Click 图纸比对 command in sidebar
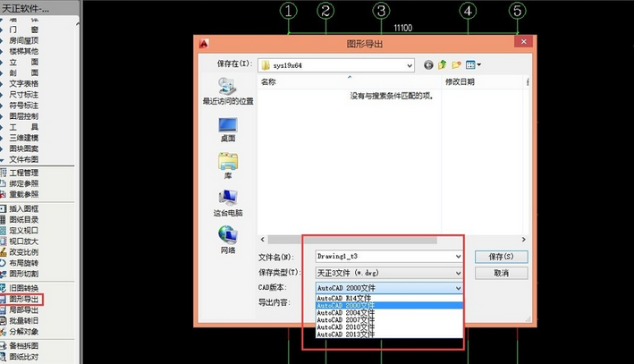The image size is (634, 364). [24, 357]
